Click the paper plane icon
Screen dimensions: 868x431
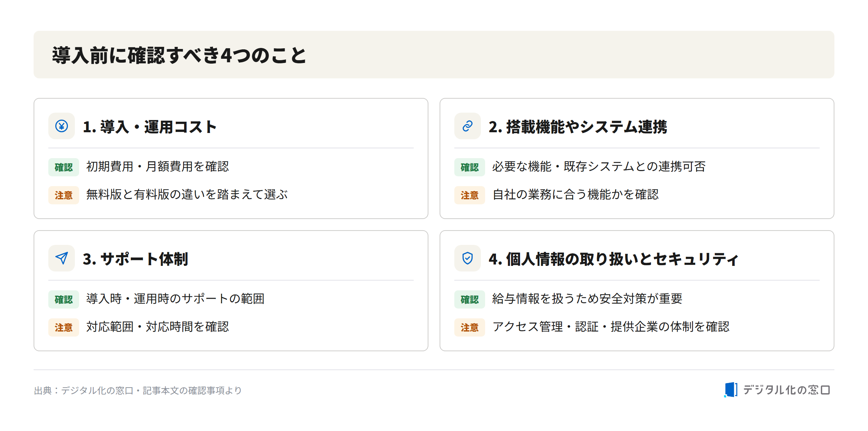pos(62,258)
